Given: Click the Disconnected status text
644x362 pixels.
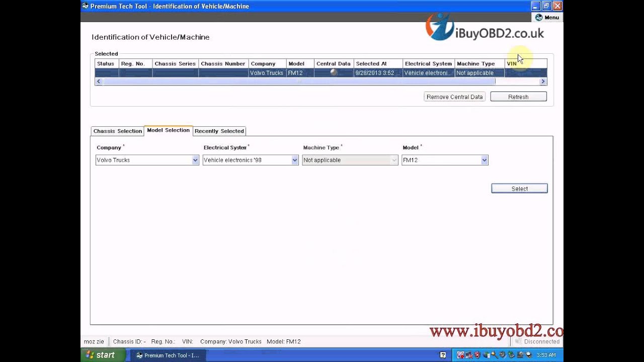Looking at the screenshot, I should pos(542,341).
